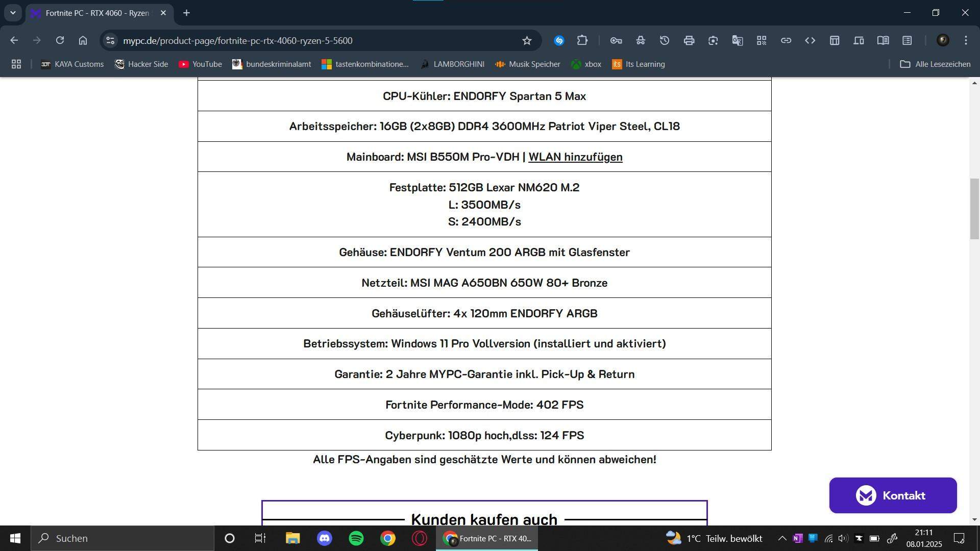Identify music with the Shazam extension icon
980x551 pixels.
pyautogui.click(x=559, y=40)
